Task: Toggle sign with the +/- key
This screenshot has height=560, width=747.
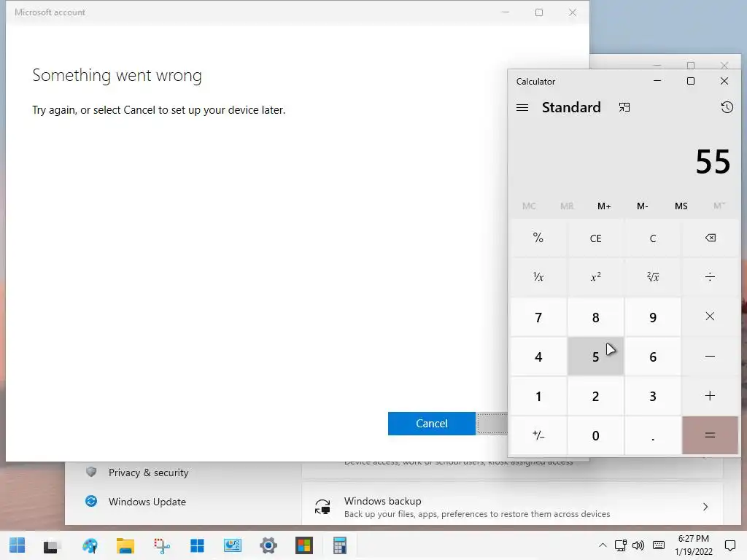Action: 538,435
